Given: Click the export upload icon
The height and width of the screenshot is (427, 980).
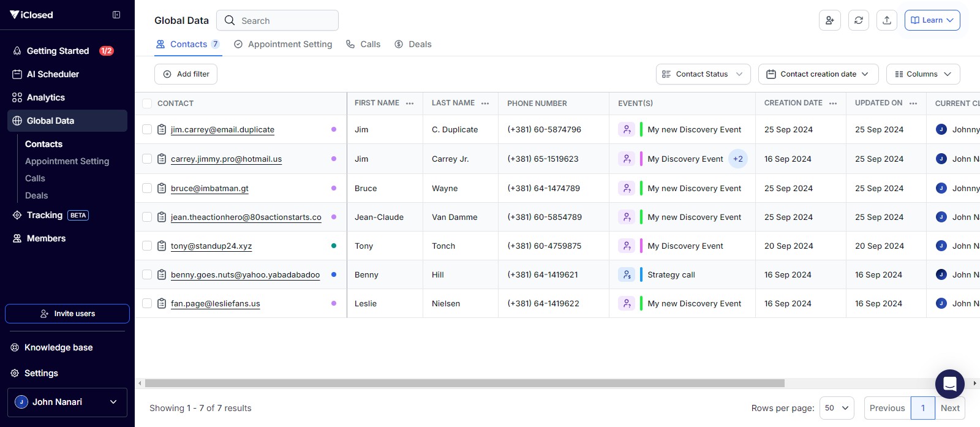Looking at the screenshot, I should click(887, 20).
